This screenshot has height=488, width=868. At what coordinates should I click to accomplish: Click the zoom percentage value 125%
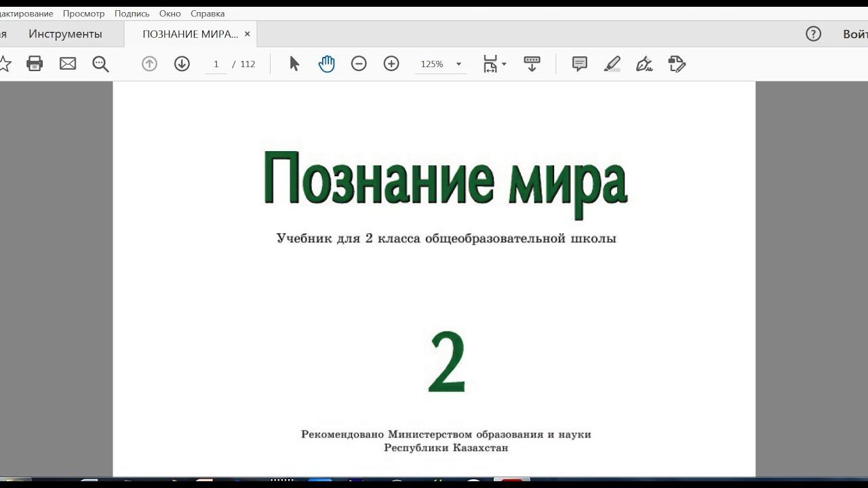click(432, 64)
